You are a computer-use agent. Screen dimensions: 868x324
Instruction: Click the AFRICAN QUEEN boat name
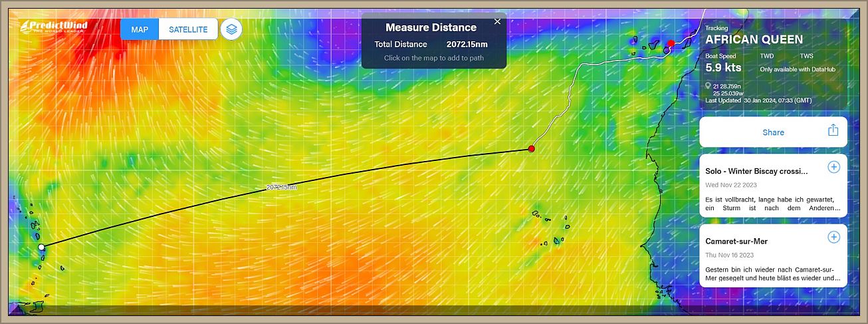coord(754,40)
